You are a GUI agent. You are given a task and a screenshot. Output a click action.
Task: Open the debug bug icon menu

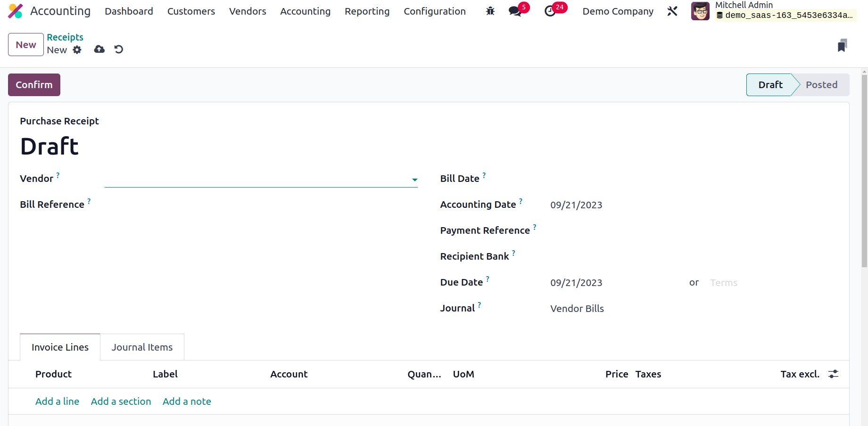[x=490, y=11]
